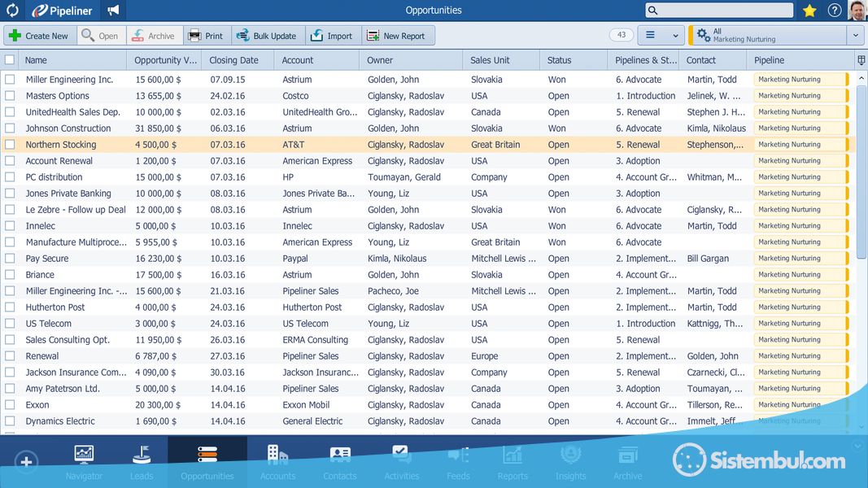Open the Marketing Nurturing filter dropdown arrow
The image size is (868, 488).
(855, 36)
